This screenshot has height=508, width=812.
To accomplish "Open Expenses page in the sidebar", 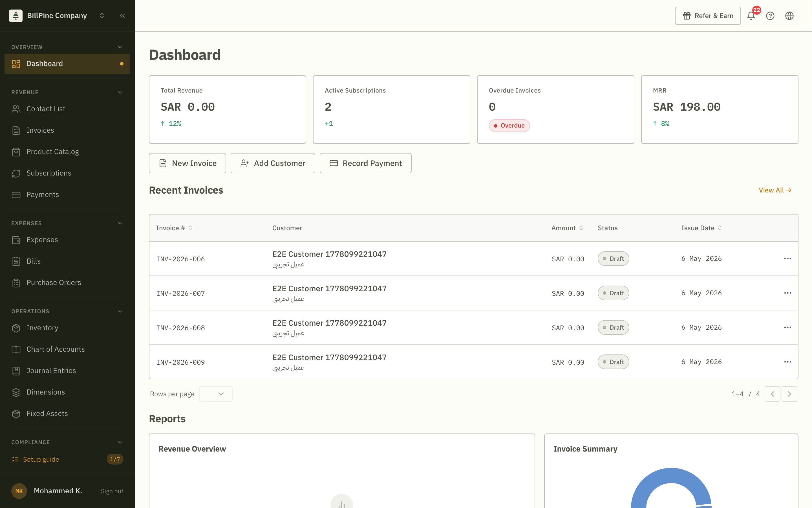I will pyautogui.click(x=67, y=240).
